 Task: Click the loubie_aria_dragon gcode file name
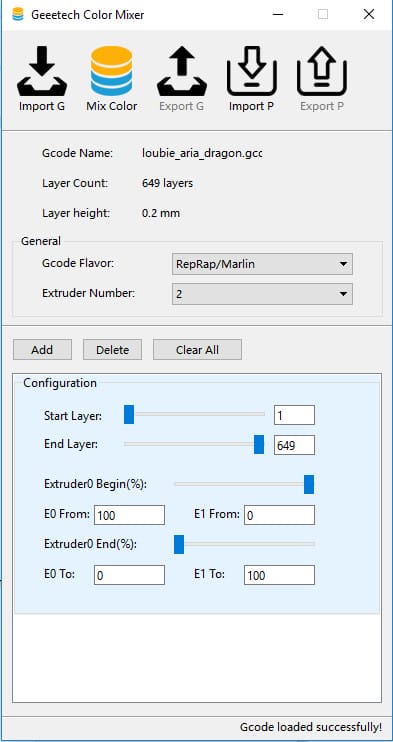point(202,153)
